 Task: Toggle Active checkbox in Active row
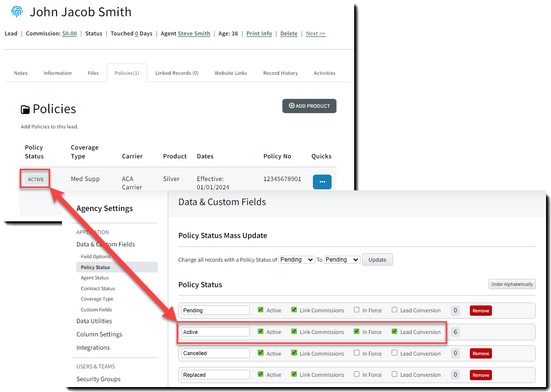pyautogui.click(x=260, y=331)
